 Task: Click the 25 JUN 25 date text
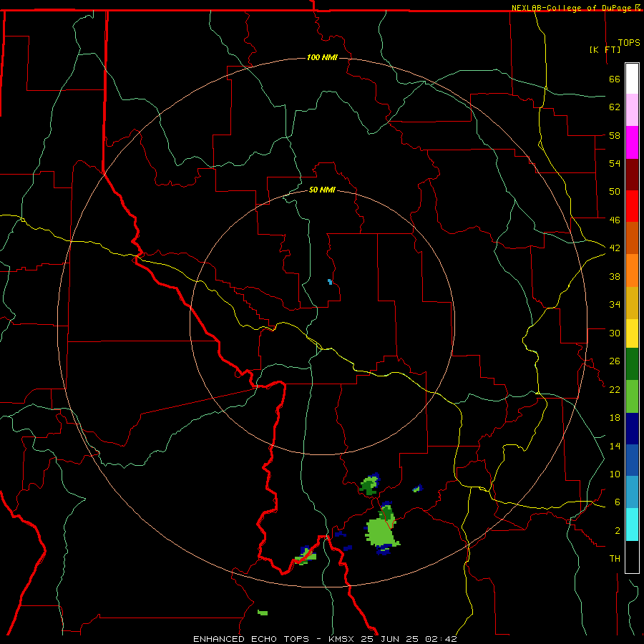[x=391, y=639]
